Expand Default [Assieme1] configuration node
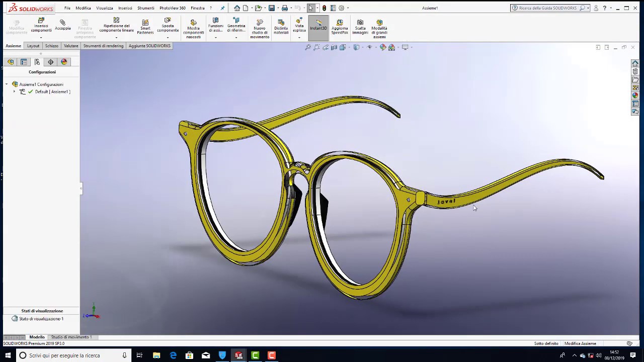 [x=14, y=92]
